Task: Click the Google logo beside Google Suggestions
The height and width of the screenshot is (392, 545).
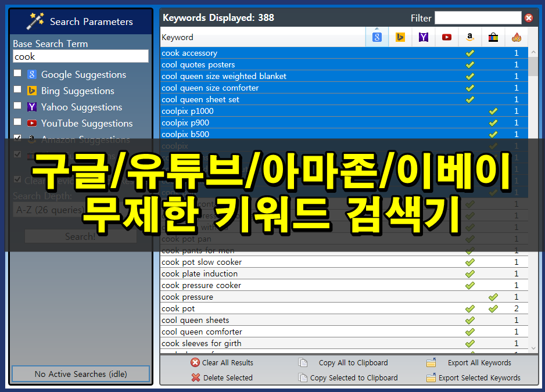Action: point(32,74)
